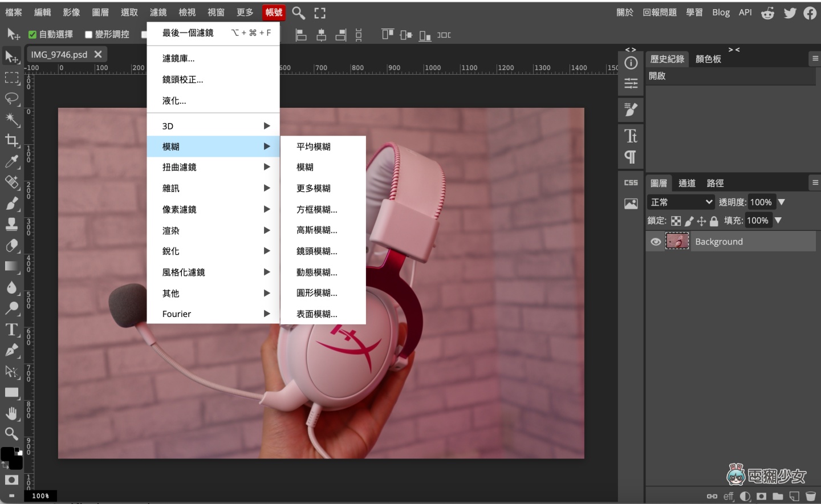Open layer effects with the eff icon
This screenshot has width=821, height=504.
[727, 496]
